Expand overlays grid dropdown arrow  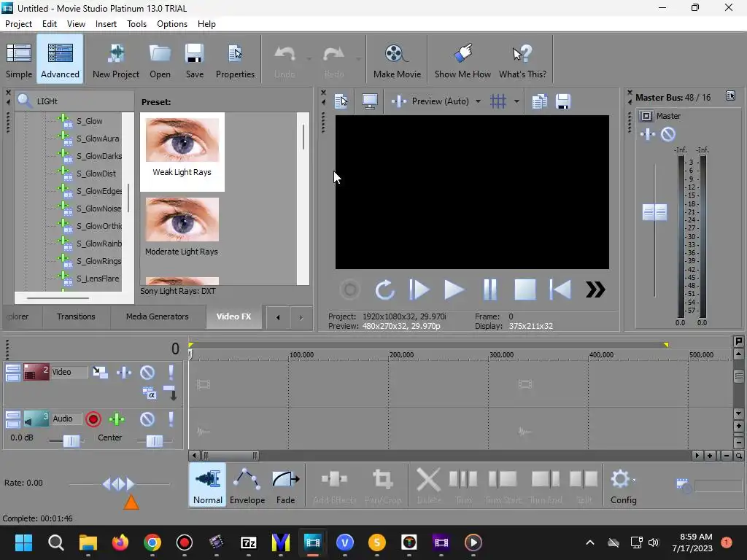point(516,101)
